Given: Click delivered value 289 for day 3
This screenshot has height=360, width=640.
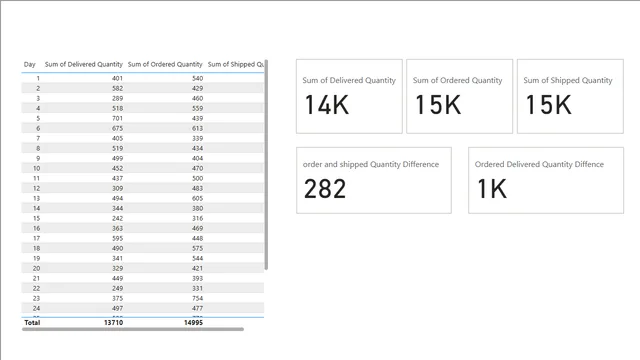Looking at the screenshot, I should (x=117, y=98).
